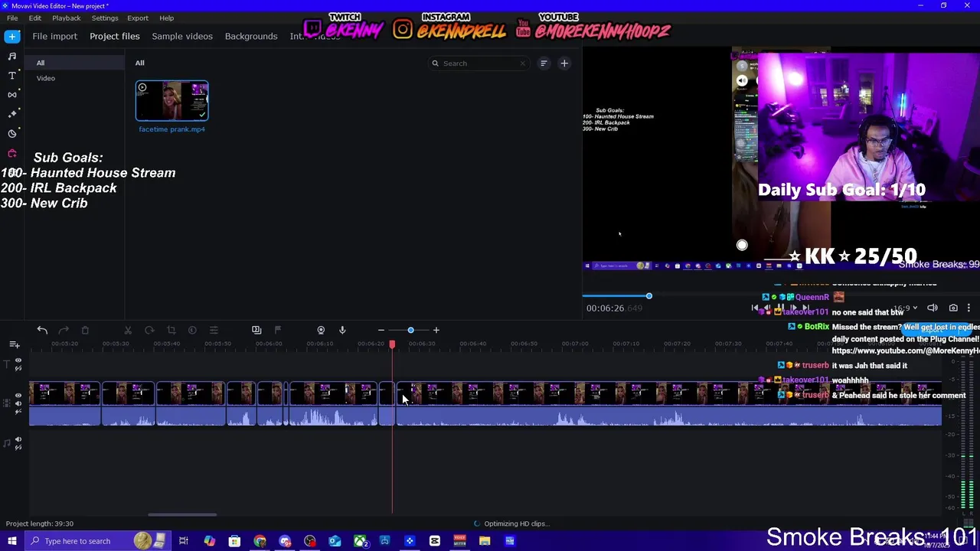Add new media with plus in bin
Image resolution: width=980 pixels, height=551 pixels.
[x=564, y=64]
